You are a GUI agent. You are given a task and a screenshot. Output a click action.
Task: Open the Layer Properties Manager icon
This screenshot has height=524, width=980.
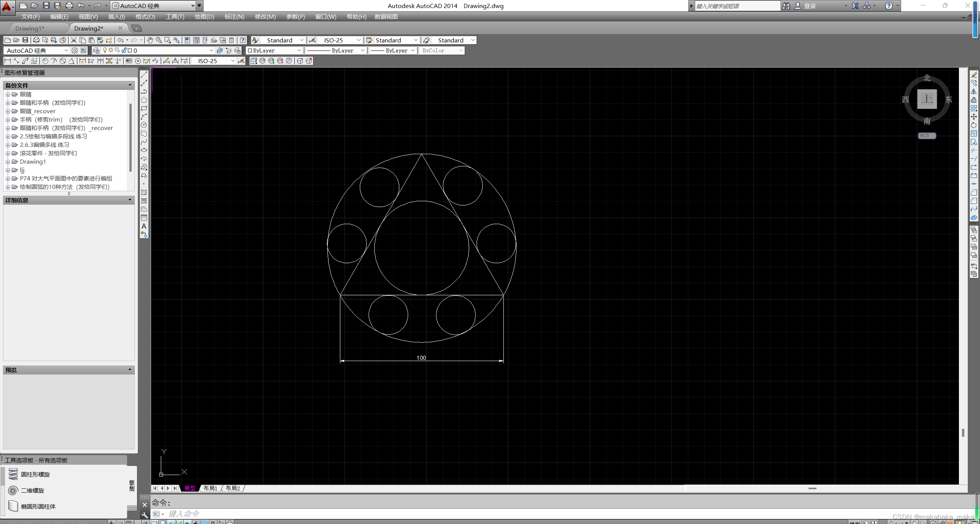click(x=96, y=50)
